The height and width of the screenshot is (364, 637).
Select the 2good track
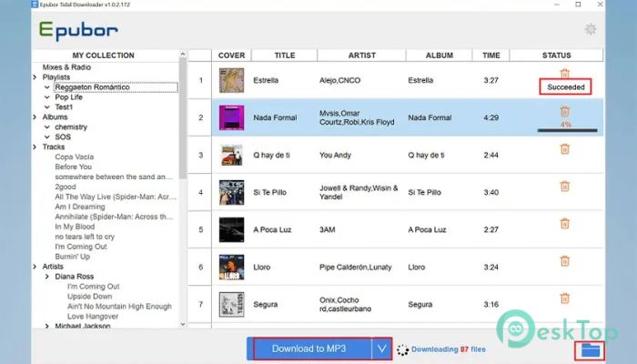click(x=66, y=187)
